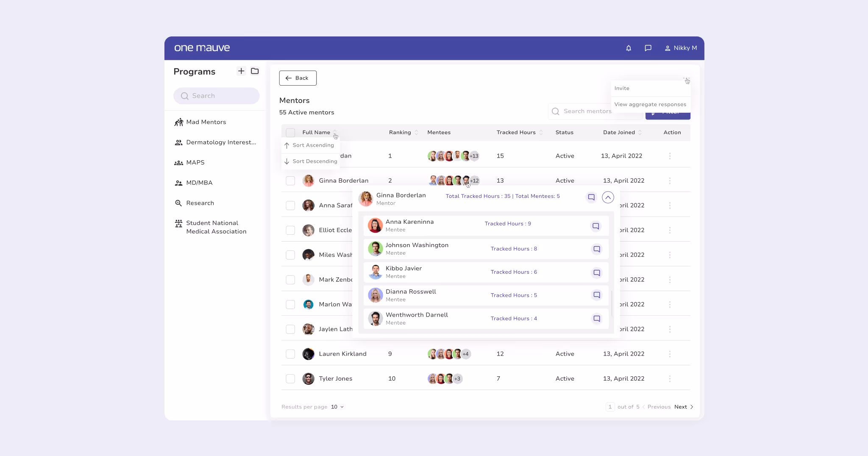Check the Tyler Jones row checkbox
868x456 pixels.
290,379
